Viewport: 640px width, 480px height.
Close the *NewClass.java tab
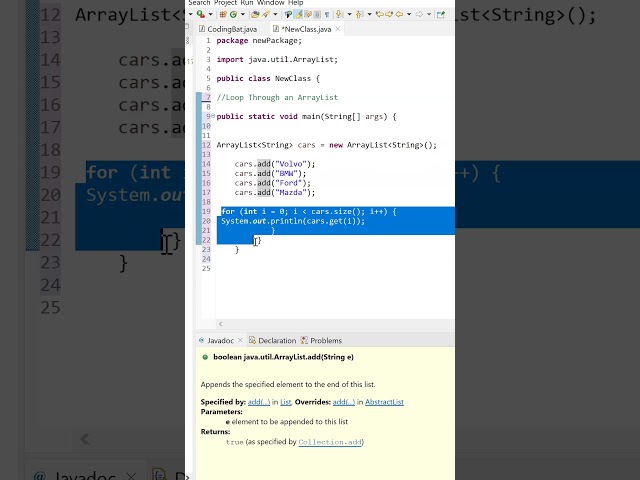pos(338,29)
